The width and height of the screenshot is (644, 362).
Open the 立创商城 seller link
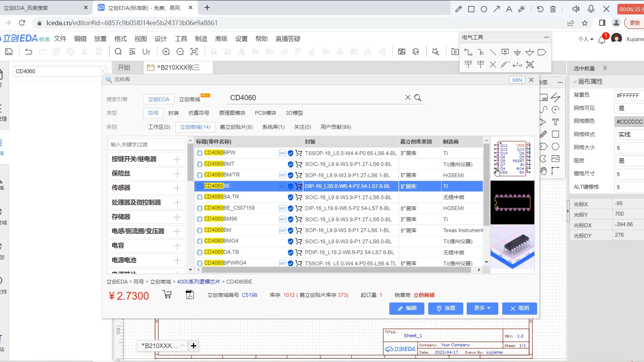424,295
